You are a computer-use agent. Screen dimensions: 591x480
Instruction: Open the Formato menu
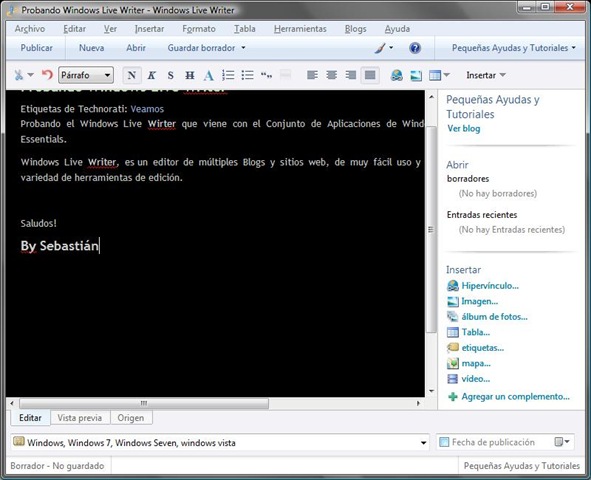[x=199, y=29]
